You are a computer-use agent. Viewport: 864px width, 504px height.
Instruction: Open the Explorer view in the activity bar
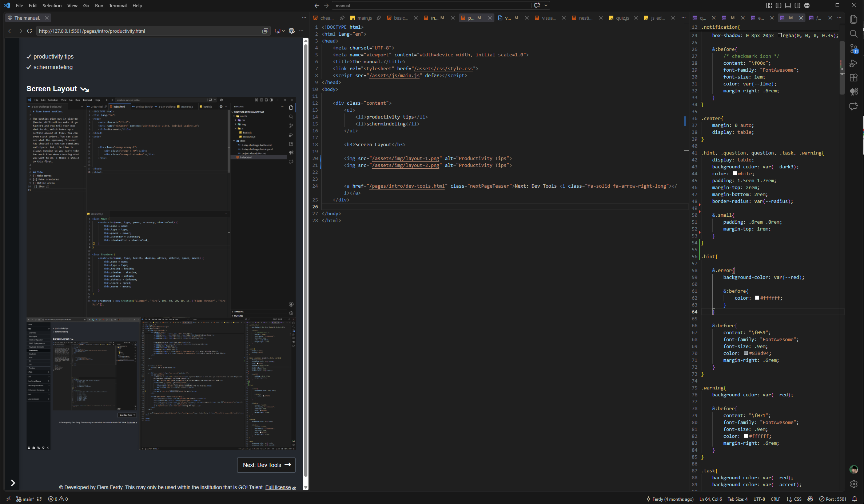tap(853, 19)
